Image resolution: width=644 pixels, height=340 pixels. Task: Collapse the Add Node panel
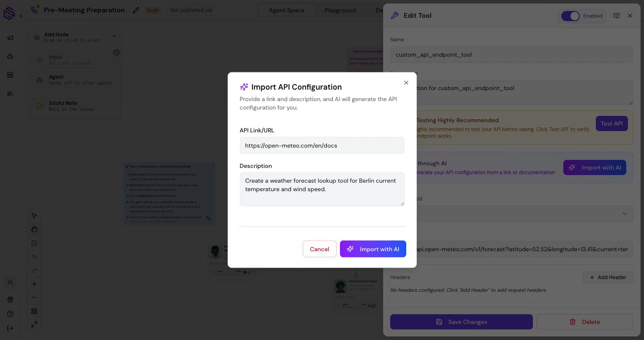click(114, 36)
